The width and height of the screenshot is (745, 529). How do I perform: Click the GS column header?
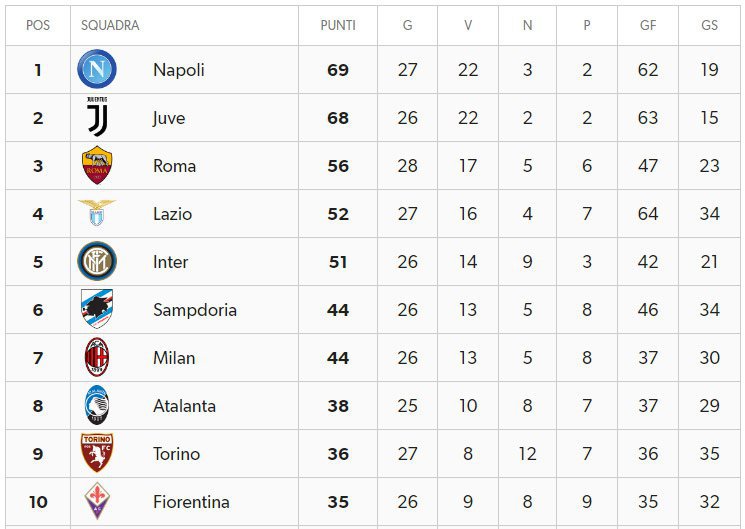point(709,25)
